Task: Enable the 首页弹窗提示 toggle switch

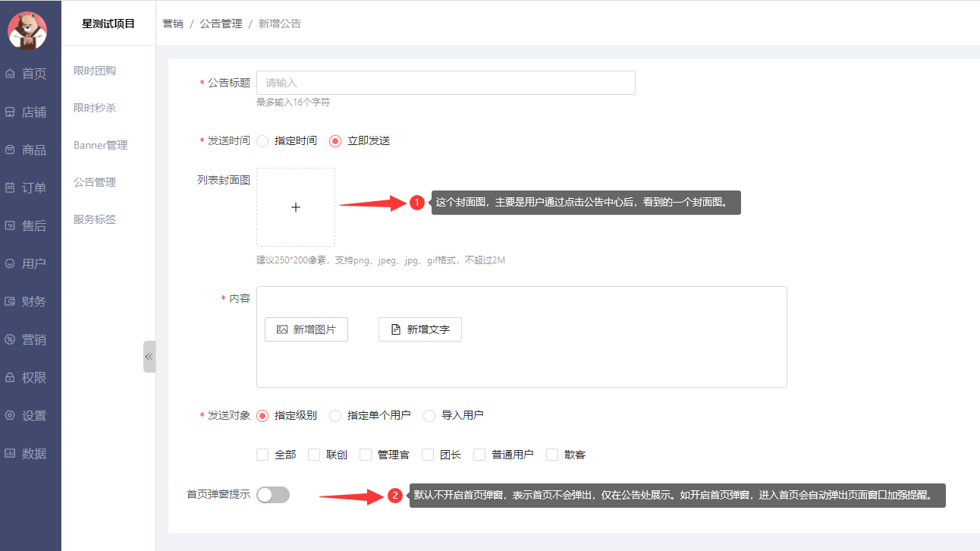Action: click(273, 495)
